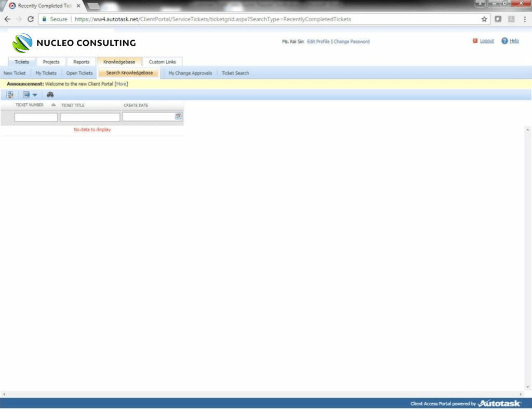532x410 pixels.
Task: Sort by the Ticket Number column header
Action: pyautogui.click(x=30, y=105)
